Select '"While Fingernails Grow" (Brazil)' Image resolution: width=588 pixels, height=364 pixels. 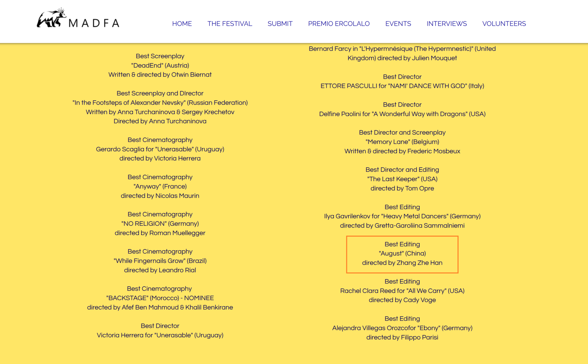click(x=160, y=261)
